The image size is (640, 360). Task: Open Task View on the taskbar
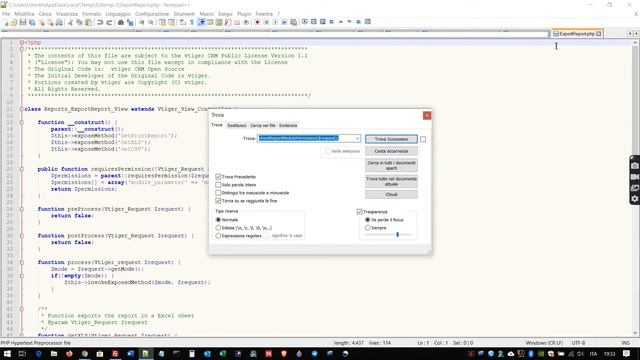tap(22, 354)
